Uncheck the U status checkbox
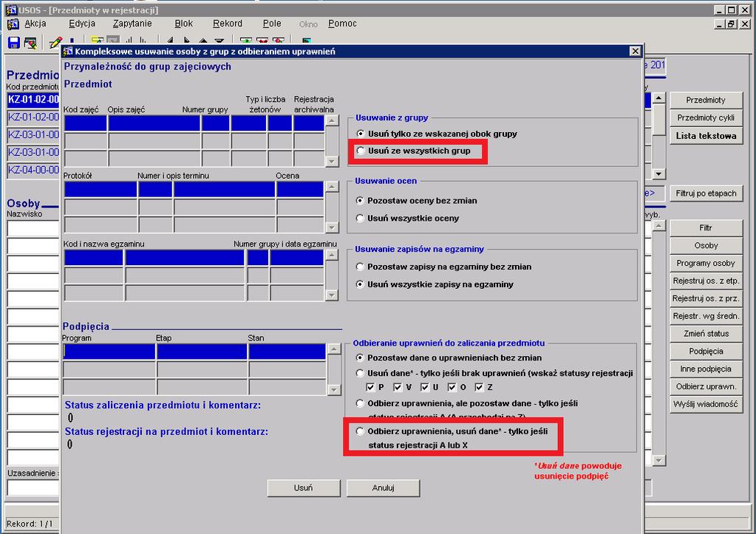Image resolution: width=756 pixels, height=534 pixels. tap(425, 387)
